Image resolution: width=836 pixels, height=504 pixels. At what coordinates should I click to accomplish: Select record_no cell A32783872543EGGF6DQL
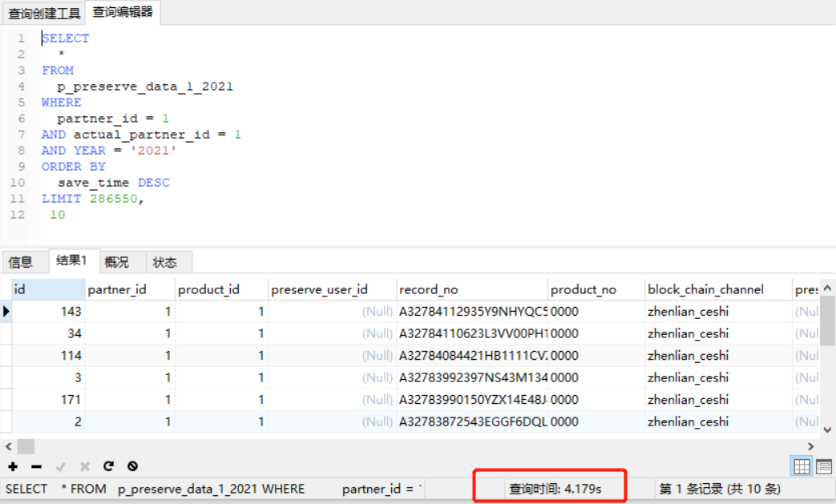[472, 421]
